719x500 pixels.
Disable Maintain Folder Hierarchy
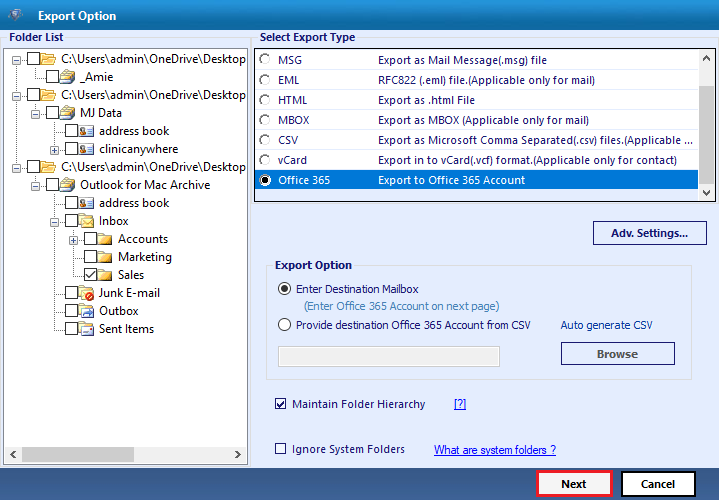(x=280, y=404)
